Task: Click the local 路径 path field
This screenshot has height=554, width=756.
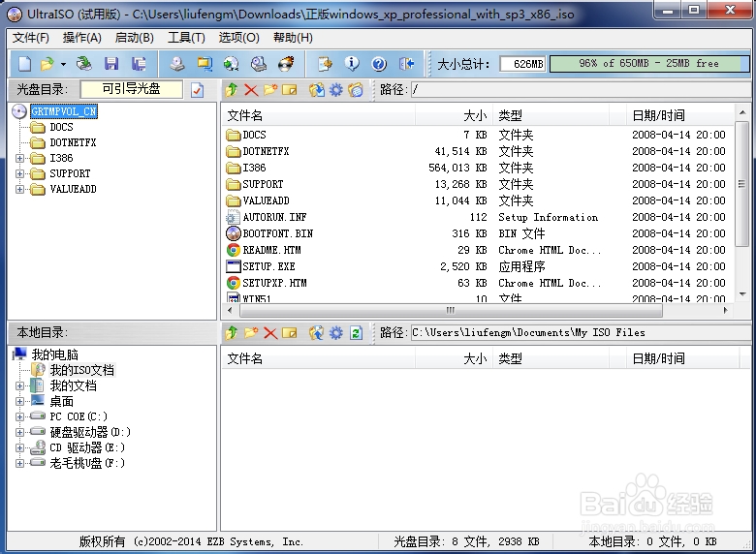Action: (580, 333)
